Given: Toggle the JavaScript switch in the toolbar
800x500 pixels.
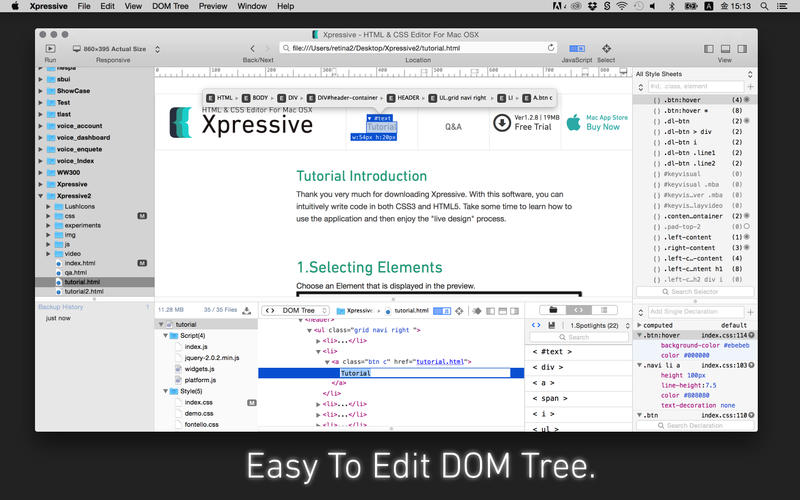Looking at the screenshot, I should (577, 48).
